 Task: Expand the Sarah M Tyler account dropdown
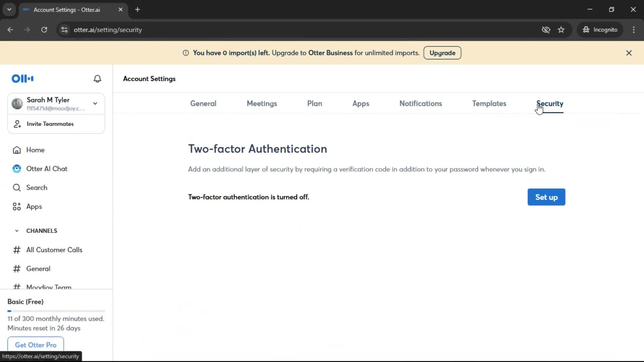coord(95,104)
